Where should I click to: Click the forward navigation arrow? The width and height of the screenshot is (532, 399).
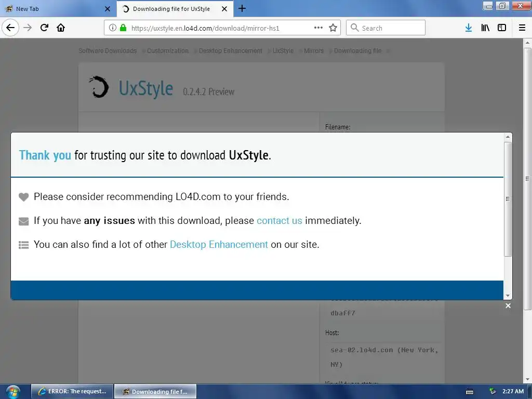28,28
